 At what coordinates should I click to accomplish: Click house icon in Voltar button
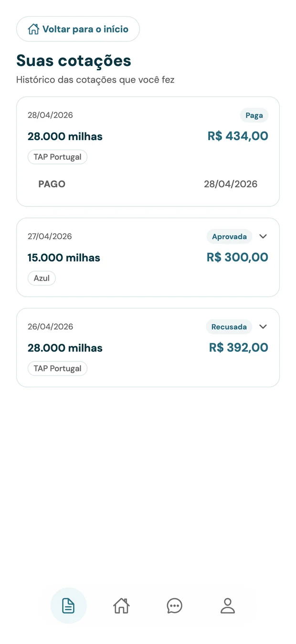click(x=33, y=29)
